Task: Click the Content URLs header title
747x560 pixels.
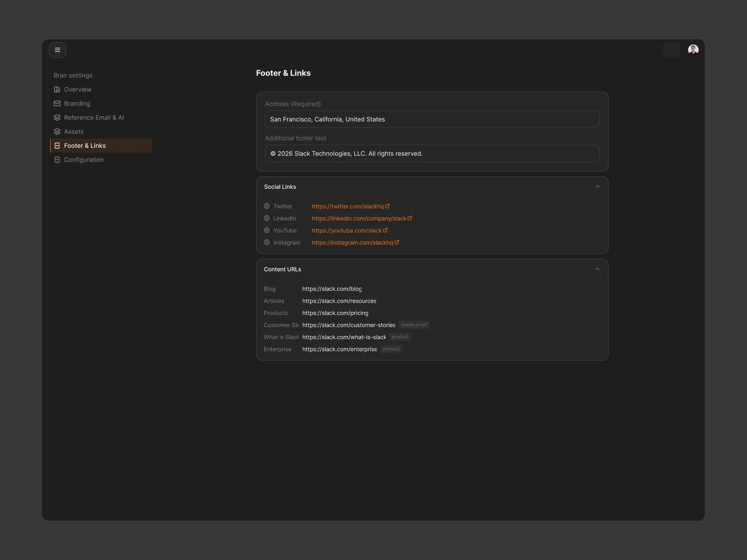Action: pyautogui.click(x=283, y=269)
